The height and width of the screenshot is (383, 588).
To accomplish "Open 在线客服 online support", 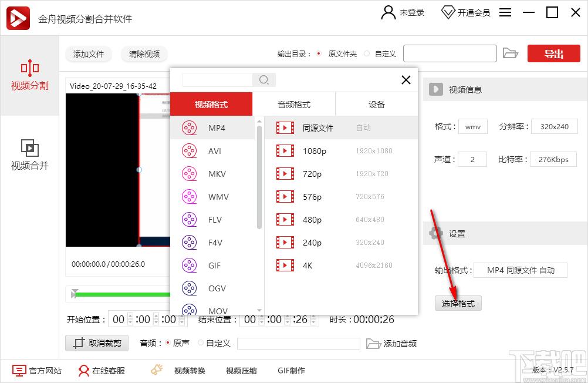I will 102,371.
